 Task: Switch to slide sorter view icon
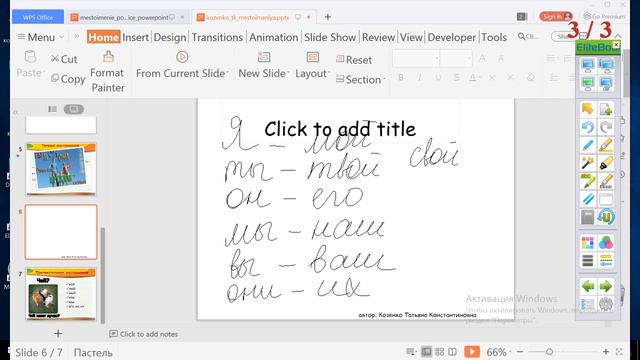pyautogui.click(x=440, y=351)
